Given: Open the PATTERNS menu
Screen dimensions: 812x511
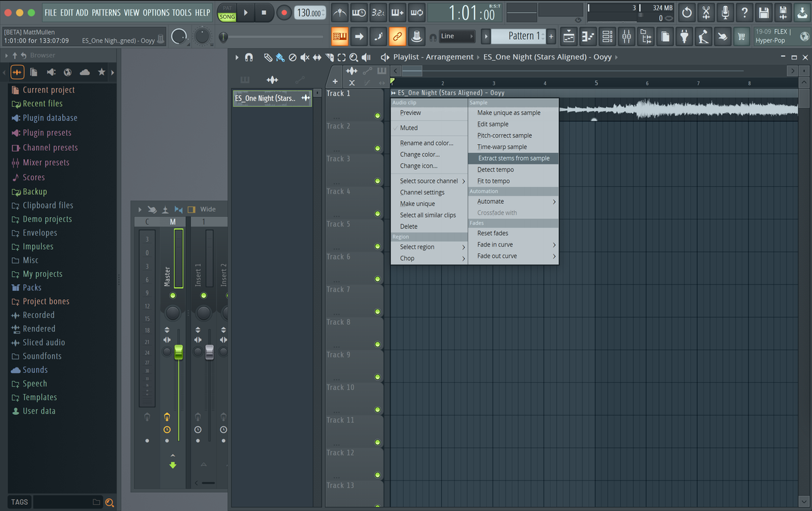Looking at the screenshot, I should pyautogui.click(x=106, y=12).
